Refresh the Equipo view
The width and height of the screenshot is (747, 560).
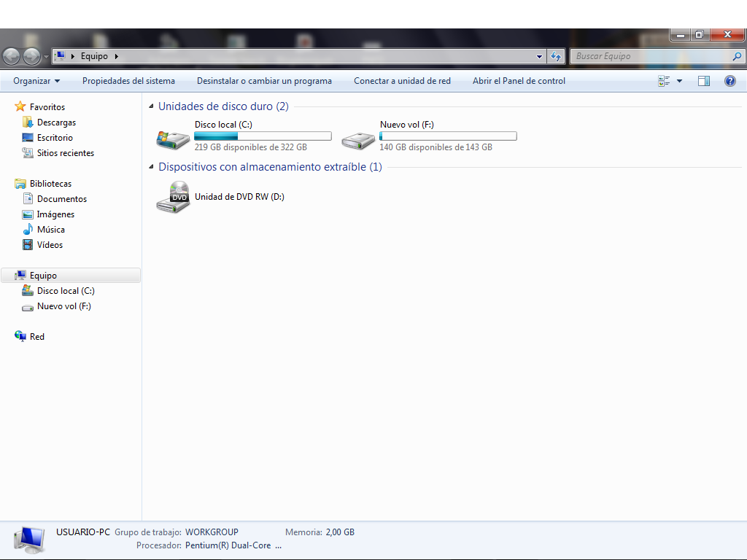pos(555,56)
